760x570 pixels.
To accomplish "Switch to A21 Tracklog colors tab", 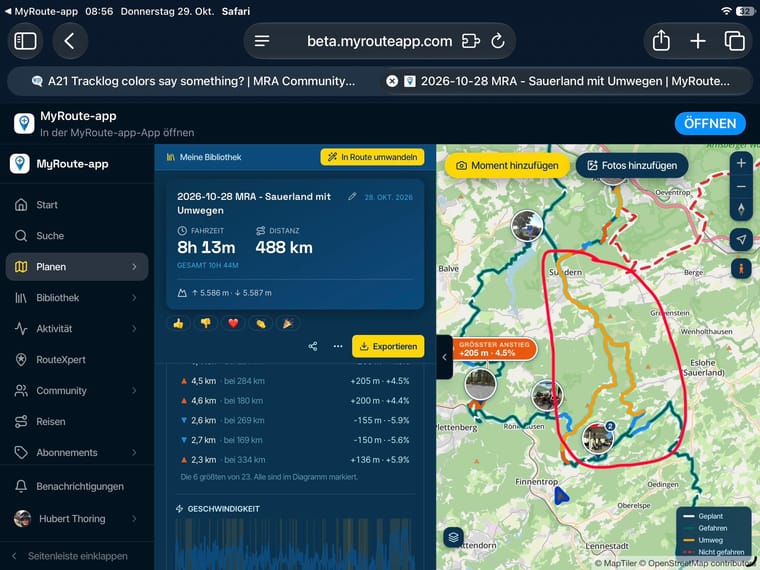I will (x=194, y=81).
